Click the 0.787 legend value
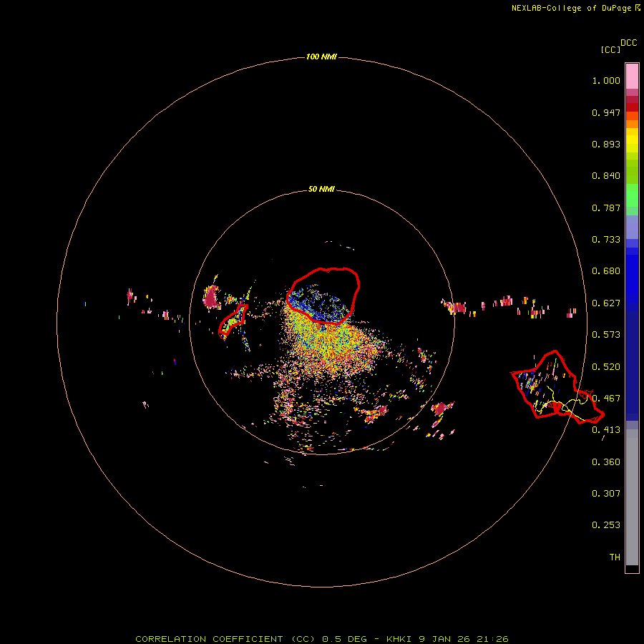644x644 pixels. coord(606,208)
